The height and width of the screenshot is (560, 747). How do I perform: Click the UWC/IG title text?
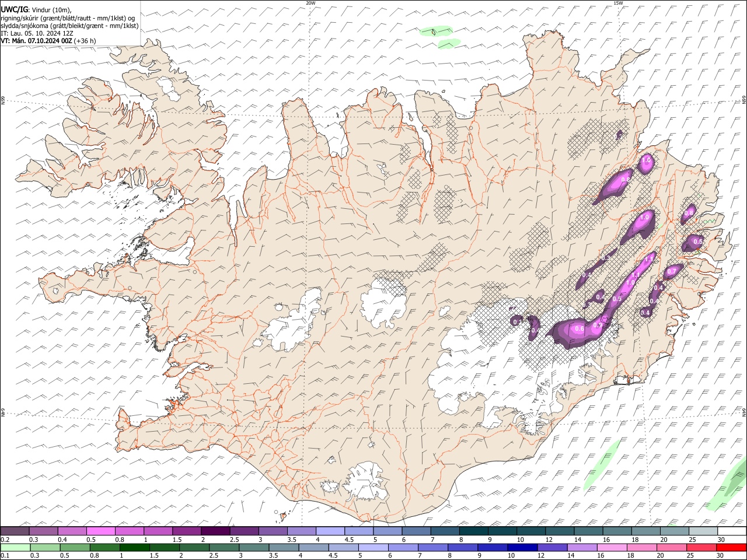click(14, 9)
